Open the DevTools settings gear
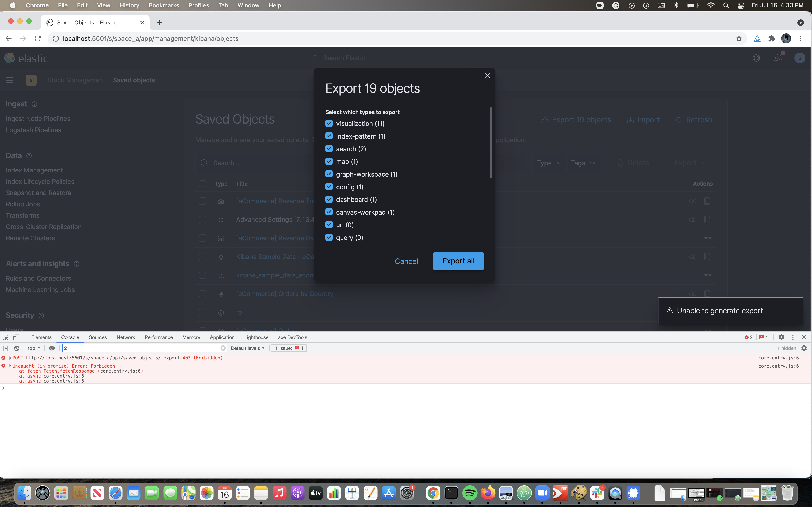Viewport: 812px width, 507px height. click(x=781, y=337)
